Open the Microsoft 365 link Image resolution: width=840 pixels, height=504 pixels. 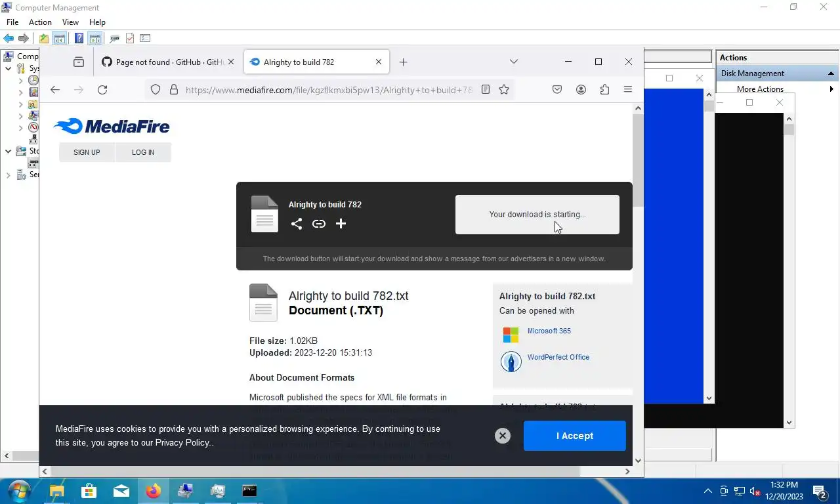(549, 331)
